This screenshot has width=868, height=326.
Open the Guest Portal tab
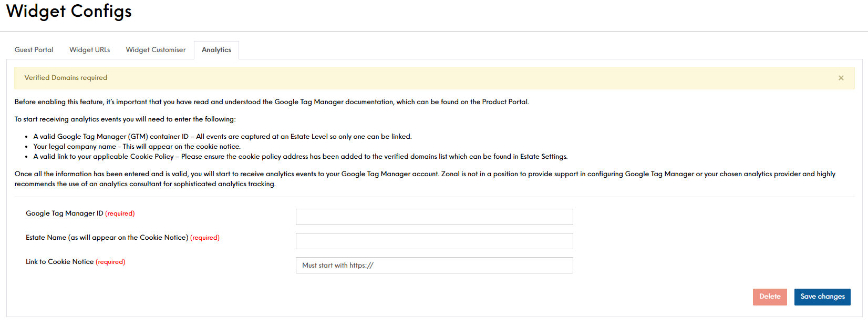[x=34, y=50]
